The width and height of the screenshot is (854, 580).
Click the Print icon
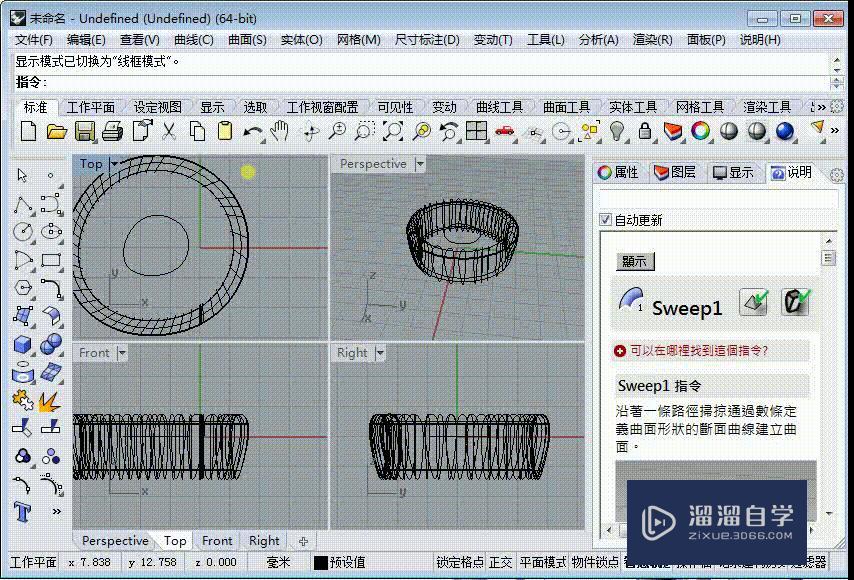[x=113, y=131]
